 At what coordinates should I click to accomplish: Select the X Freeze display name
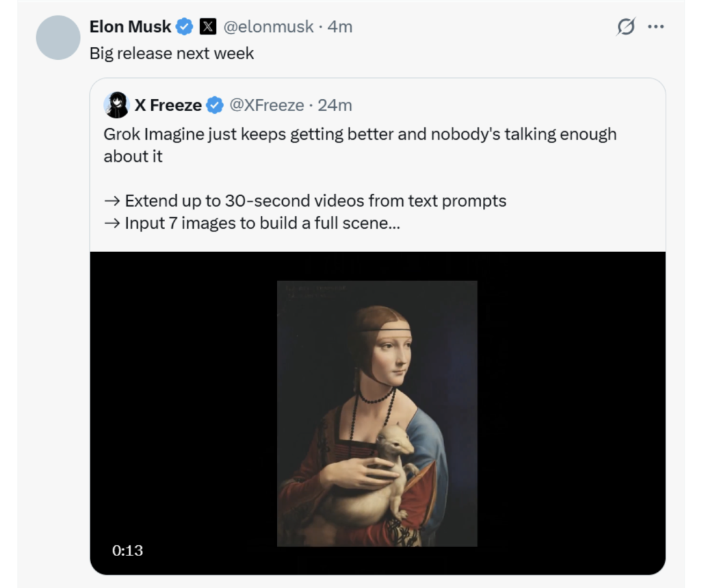[x=168, y=105]
